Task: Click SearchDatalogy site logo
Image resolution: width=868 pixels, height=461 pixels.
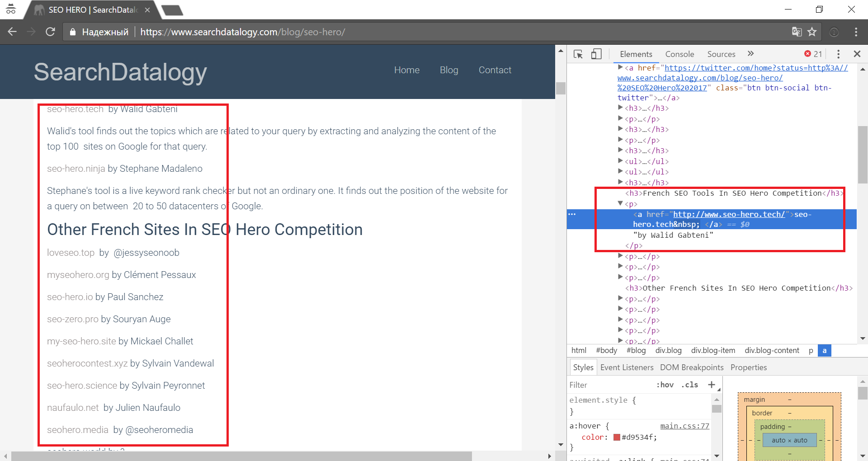Action: point(120,72)
